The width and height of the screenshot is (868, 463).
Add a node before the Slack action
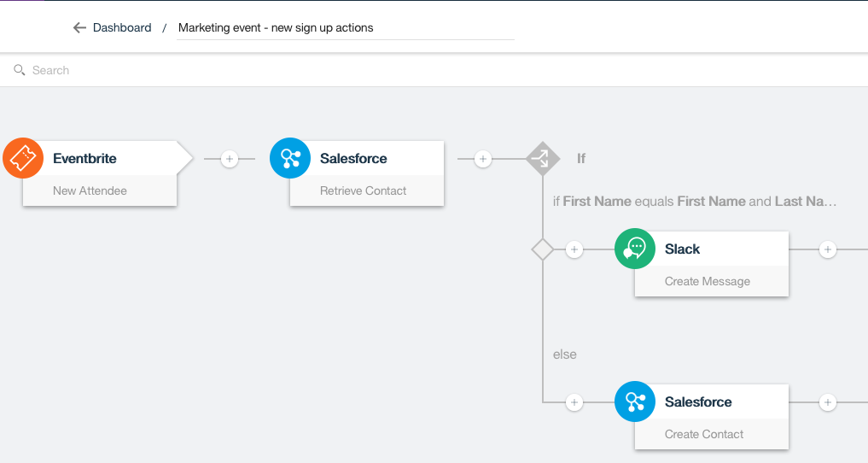point(574,249)
